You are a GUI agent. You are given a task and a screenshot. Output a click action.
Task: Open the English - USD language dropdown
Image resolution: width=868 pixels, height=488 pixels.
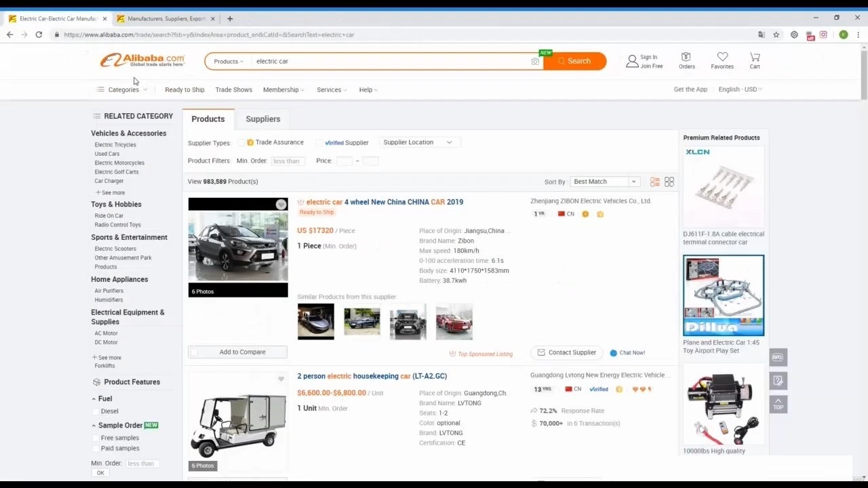coord(741,89)
